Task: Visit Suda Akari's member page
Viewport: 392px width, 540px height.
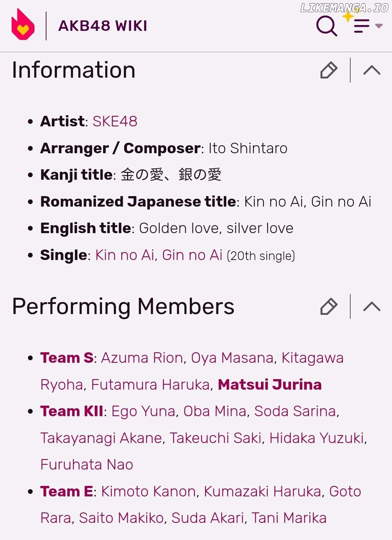Action: click(208, 518)
